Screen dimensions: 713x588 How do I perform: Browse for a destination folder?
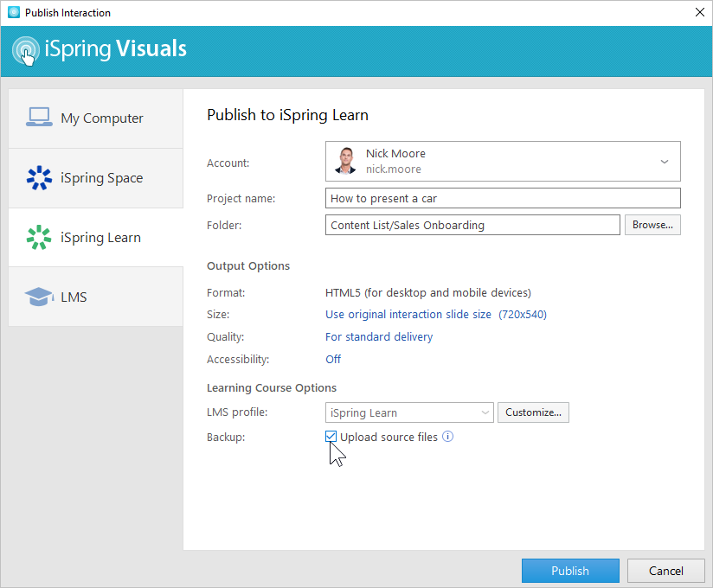pos(652,225)
